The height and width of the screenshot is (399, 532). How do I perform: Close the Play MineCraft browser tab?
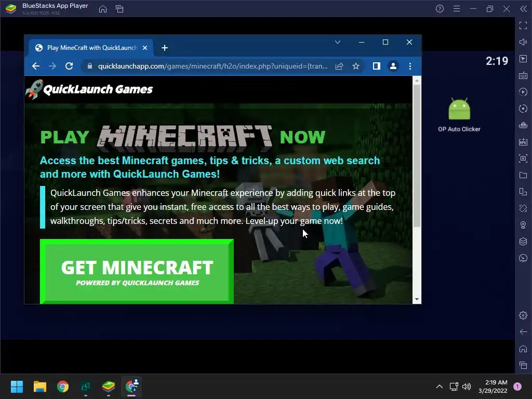coord(145,48)
